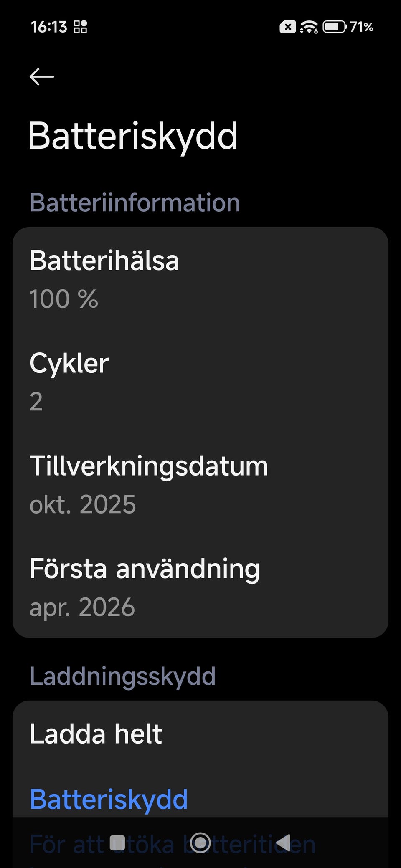Select the Ladda helt charging option
This screenshot has width=401, height=868.
(x=96, y=734)
